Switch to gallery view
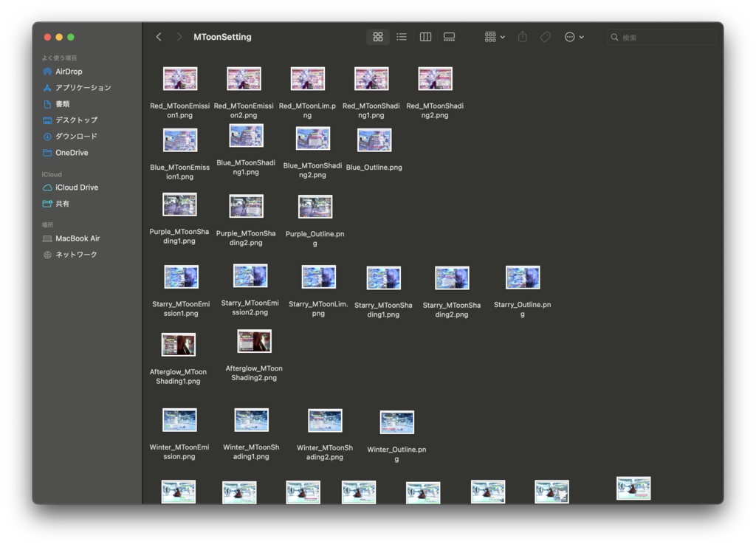Screen dimensions: 756x547 tap(450, 37)
